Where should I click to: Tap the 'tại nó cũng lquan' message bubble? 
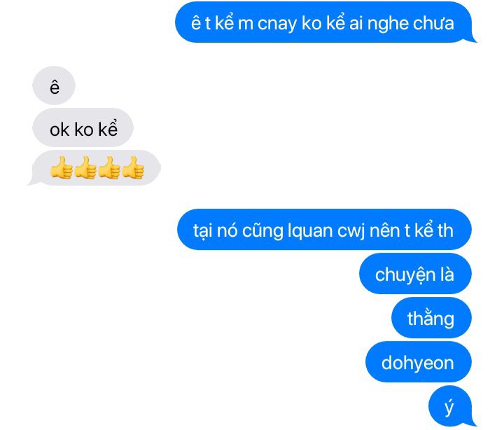[x=324, y=229]
